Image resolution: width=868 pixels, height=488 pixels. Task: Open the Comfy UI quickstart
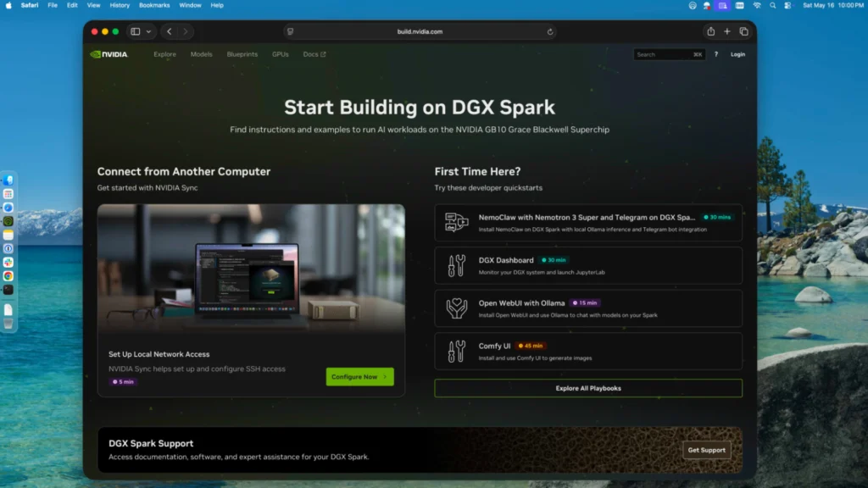click(x=588, y=352)
